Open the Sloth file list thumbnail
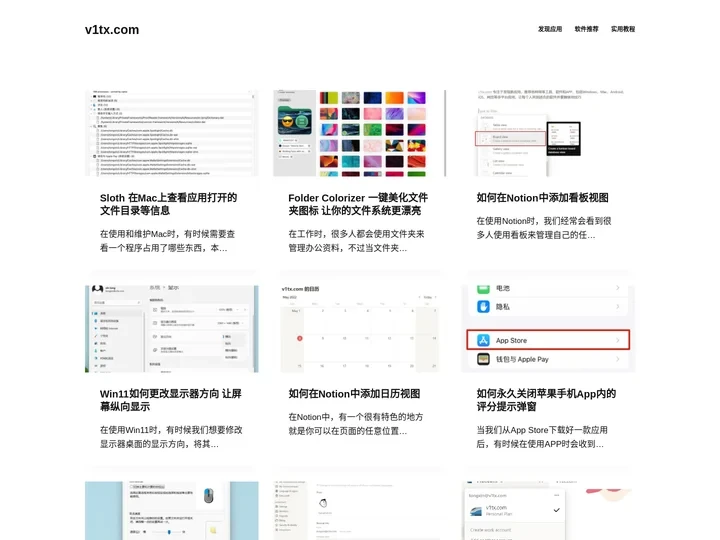The image size is (720, 540). 172,133
